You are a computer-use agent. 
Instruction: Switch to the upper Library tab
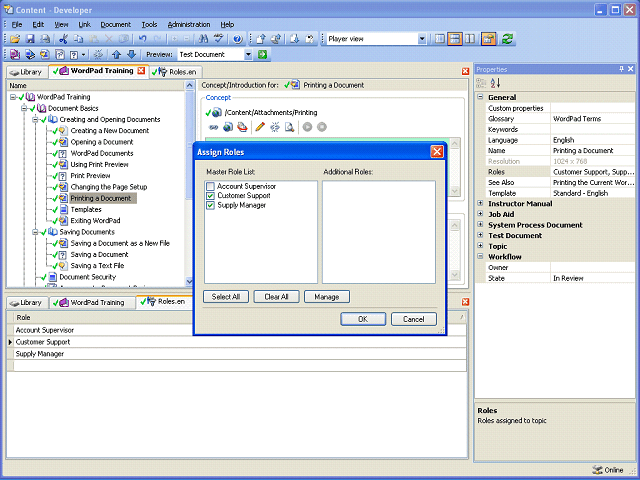click(x=26, y=72)
